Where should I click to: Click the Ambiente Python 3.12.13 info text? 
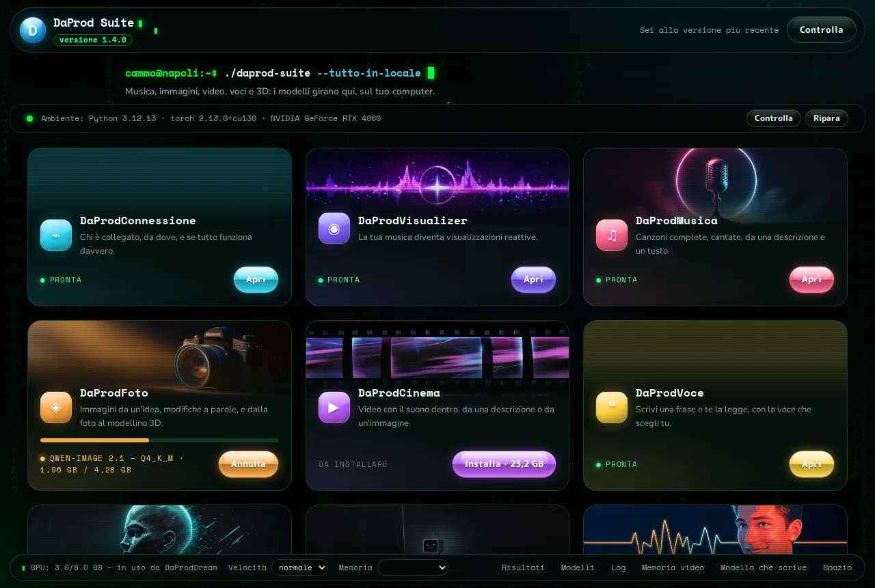(211, 118)
